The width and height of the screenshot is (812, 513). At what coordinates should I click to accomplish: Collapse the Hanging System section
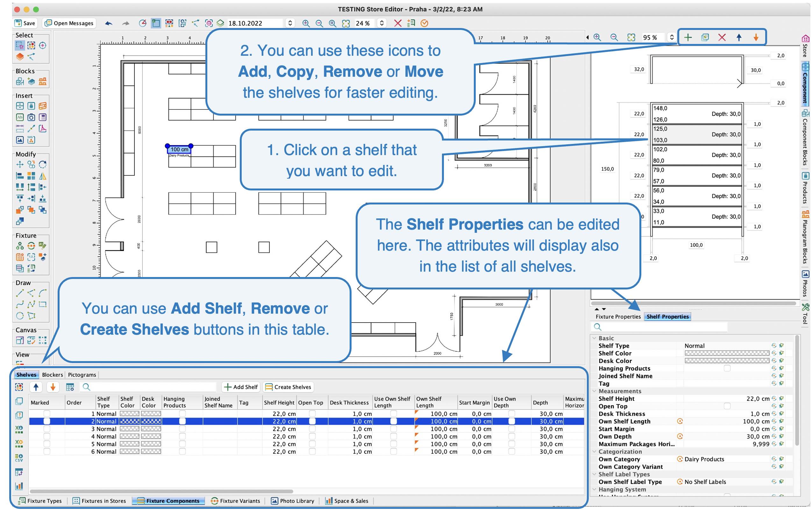click(594, 489)
